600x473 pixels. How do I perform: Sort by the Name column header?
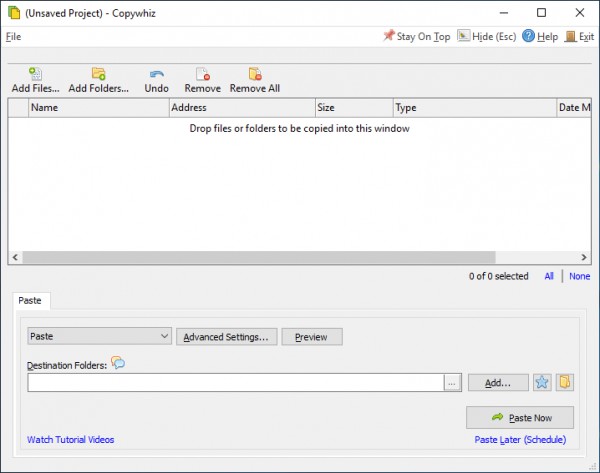[x=99, y=108]
